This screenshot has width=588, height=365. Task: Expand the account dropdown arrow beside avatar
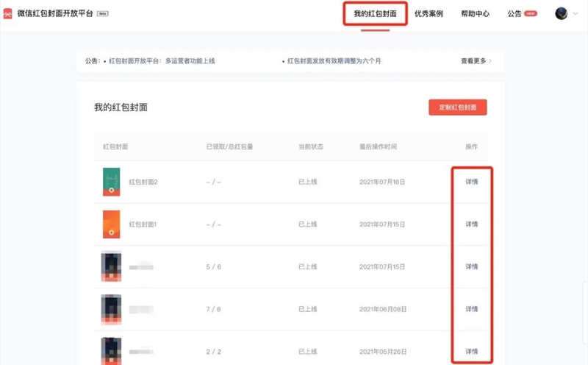(576, 13)
